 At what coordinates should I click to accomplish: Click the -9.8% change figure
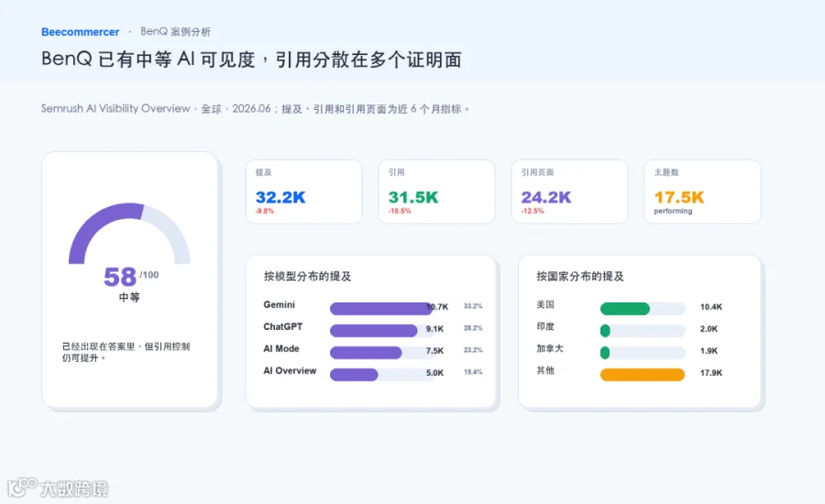(265, 211)
